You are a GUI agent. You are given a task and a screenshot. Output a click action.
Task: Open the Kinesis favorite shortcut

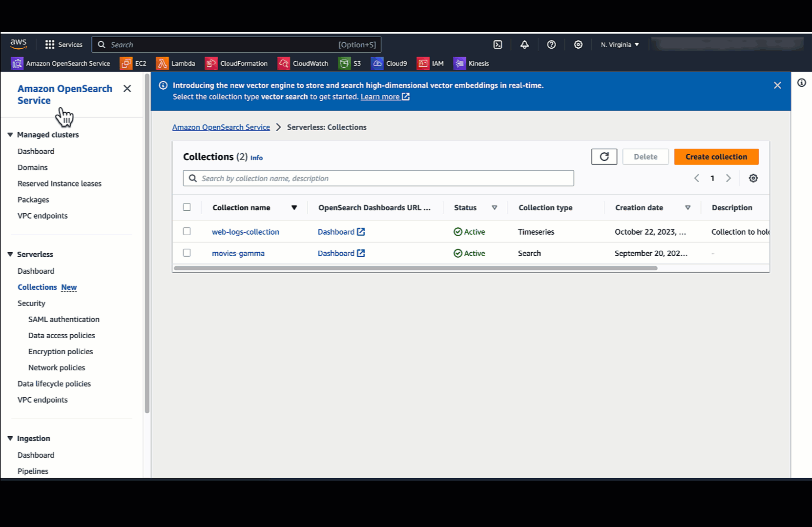[x=471, y=63]
